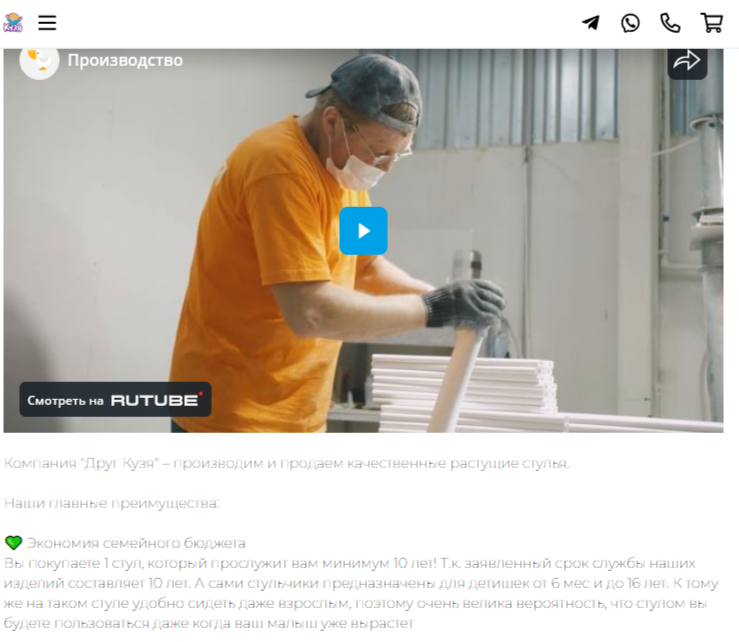Image resolution: width=739 pixels, height=642 pixels.
Task: Click the sentence starting Компания "Друг Кузя"
Action: pyautogui.click(x=287, y=463)
